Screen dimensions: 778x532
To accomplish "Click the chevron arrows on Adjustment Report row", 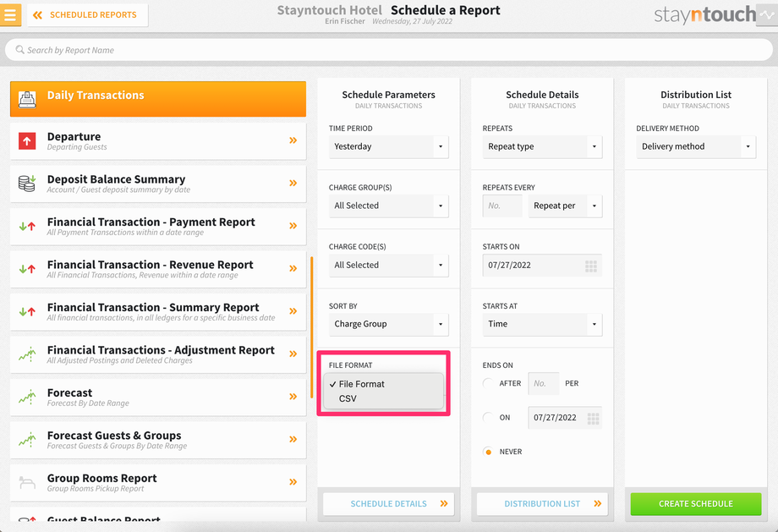I will point(293,354).
